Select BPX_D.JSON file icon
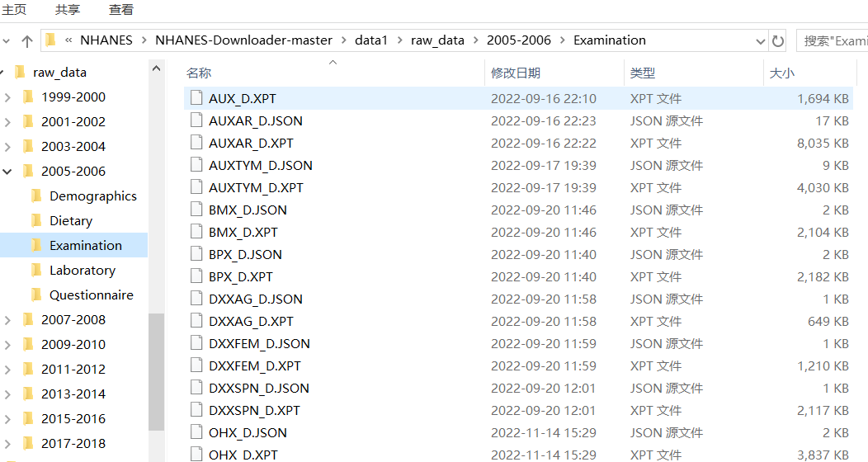This screenshot has width=868, height=462. pyautogui.click(x=196, y=254)
